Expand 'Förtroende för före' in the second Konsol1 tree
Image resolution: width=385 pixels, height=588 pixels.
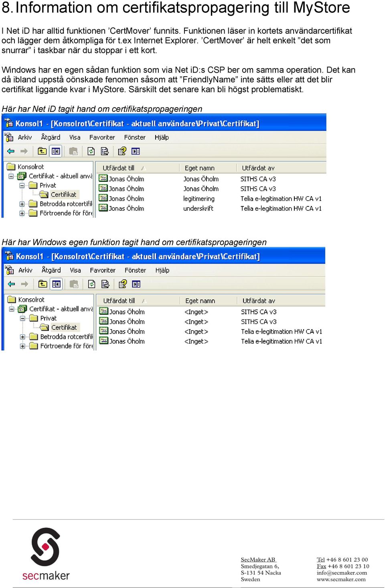coord(22,346)
